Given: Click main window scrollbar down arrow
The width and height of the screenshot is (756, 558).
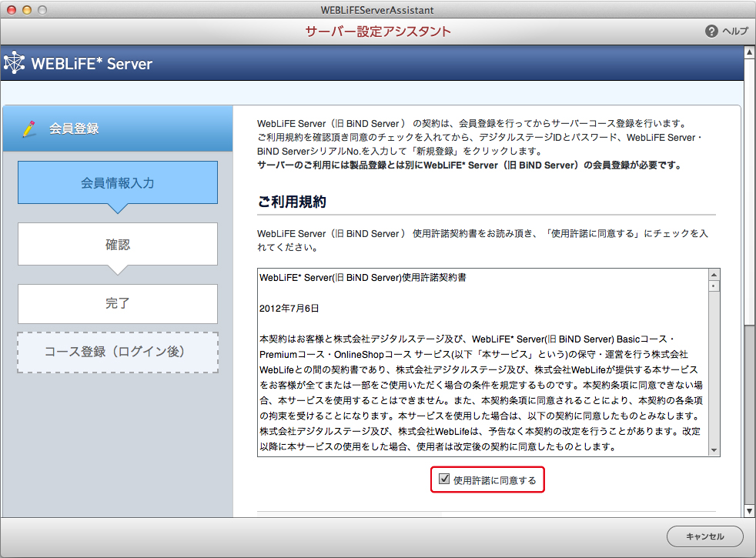Looking at the screenshot, I should click(749, 511).
